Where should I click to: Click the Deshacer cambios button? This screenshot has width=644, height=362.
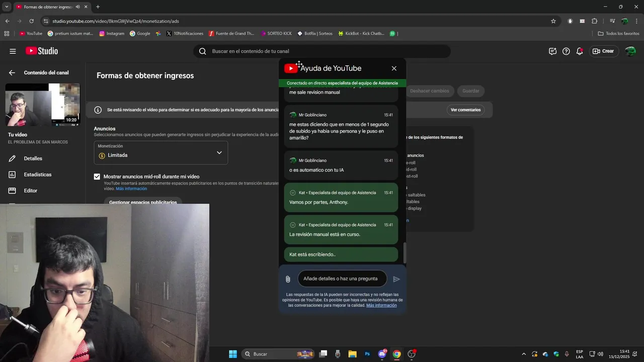[429, 91]
